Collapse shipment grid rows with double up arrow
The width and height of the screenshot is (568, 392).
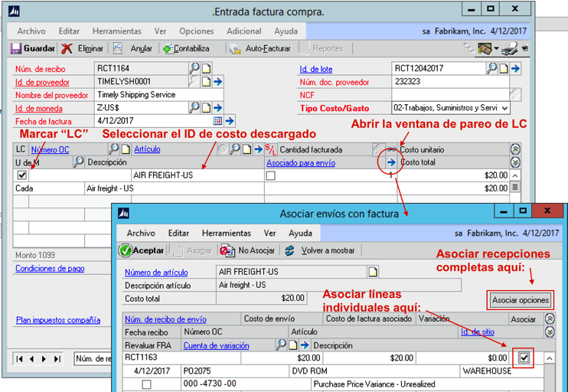(x=550, y=318)
